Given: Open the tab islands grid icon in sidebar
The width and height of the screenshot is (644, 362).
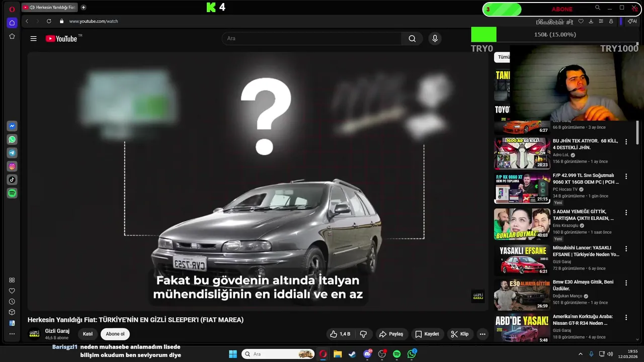Looking at the screenshot, I should pyautogui.click(x=12, y=280).
